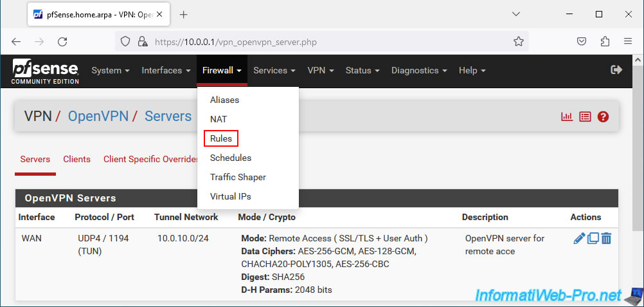
Task: Click the WAN interface cell
Action: click(31, 238)
